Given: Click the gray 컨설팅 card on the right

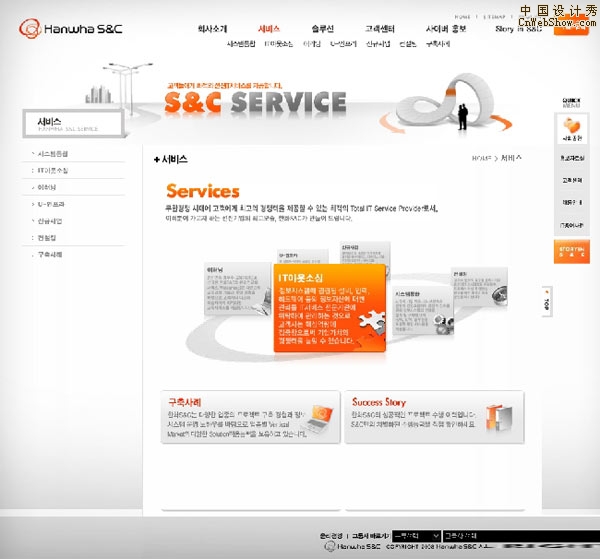Looking at the screenshot, I should [x=479, y=287].
